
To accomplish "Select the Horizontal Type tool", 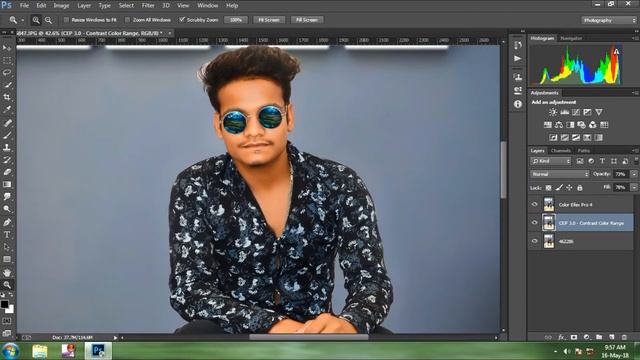I will click(7, 235).
